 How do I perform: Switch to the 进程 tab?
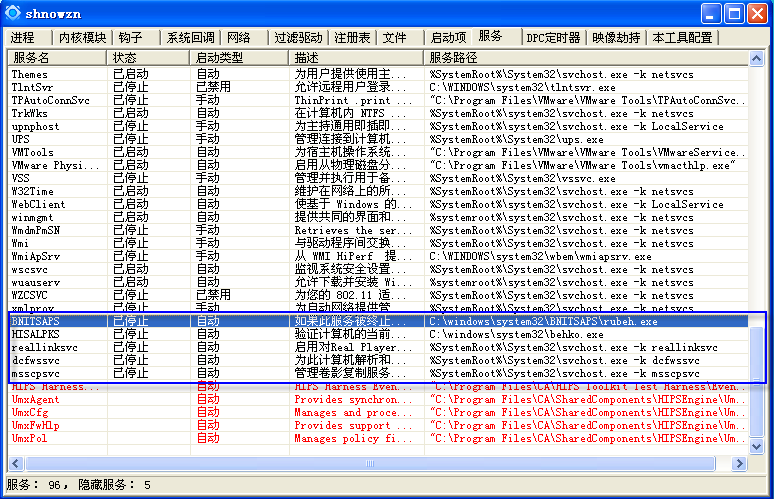pyautogui.click(x=23, y=38)
